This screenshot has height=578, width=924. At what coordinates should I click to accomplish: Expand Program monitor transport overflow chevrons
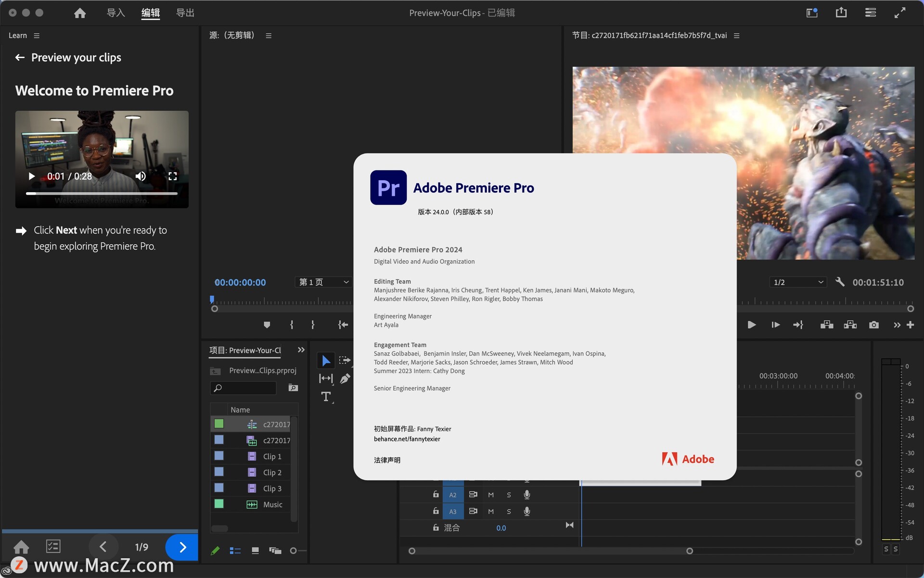pyautogui.click(x=897, y=325)
